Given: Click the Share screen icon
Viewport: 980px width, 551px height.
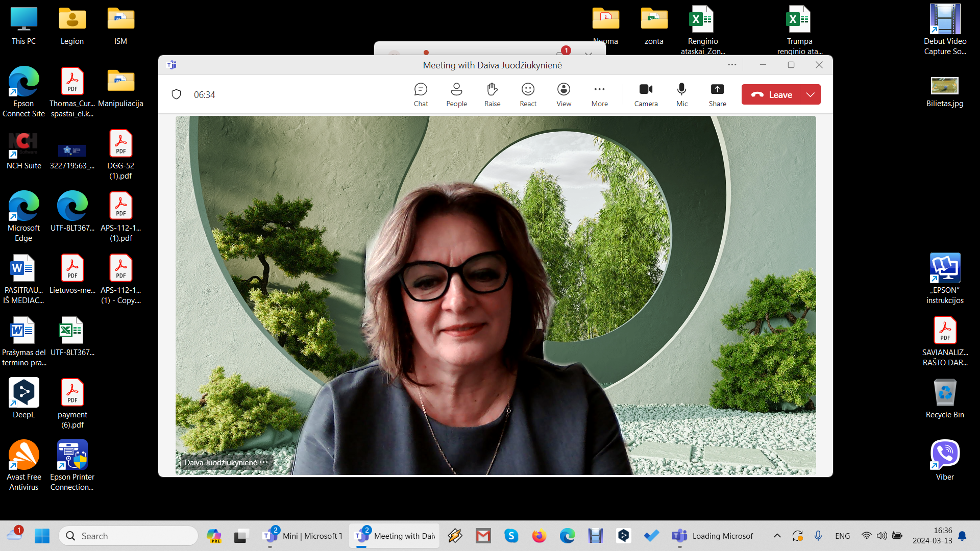Looking at the screenshot, I should [717, 95].
